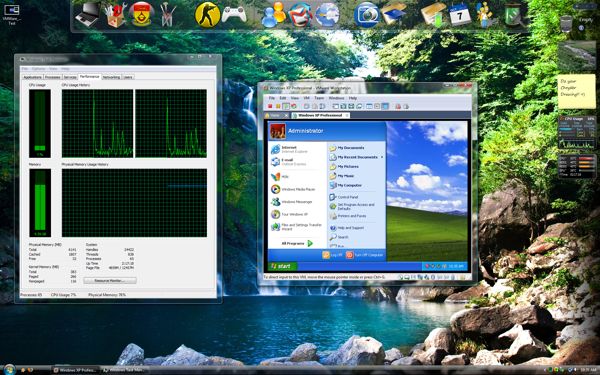Open the graduation cap folder dock icon
The width and height of the screenshot is (600, 375).
393,14
